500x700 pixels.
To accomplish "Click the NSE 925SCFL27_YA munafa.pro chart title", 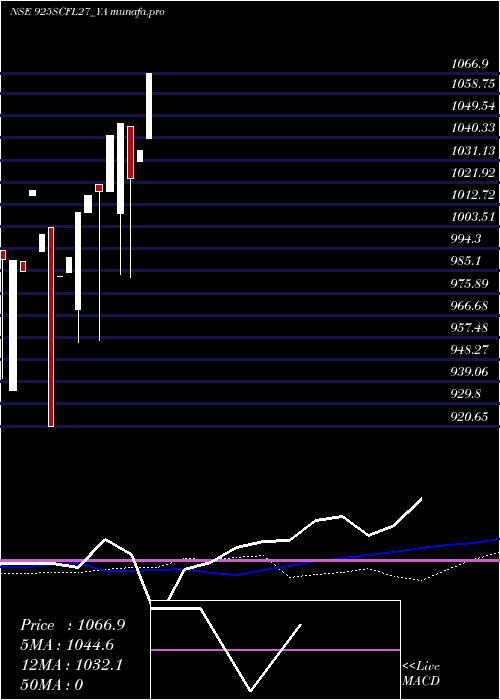I will (x=87, y=11).
